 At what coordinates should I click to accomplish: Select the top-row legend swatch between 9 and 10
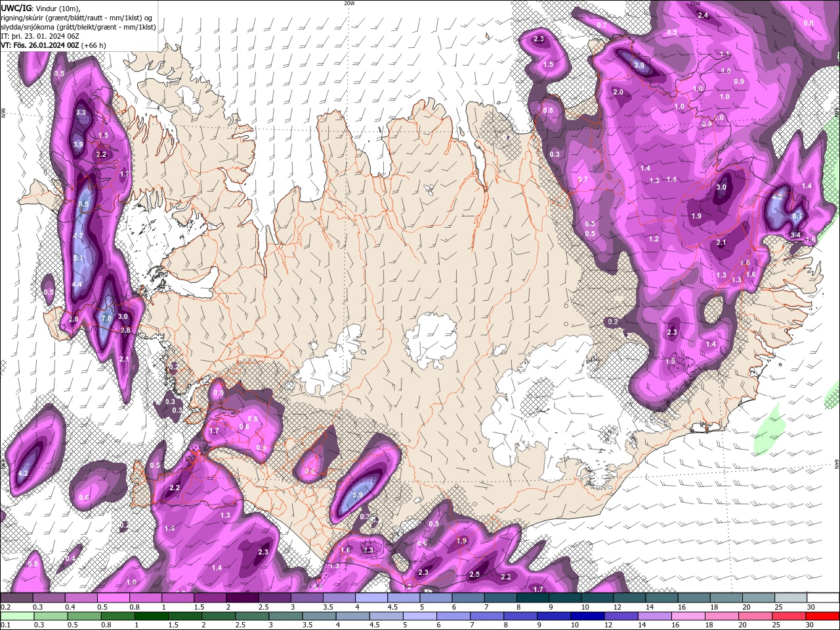pos(565,598)
